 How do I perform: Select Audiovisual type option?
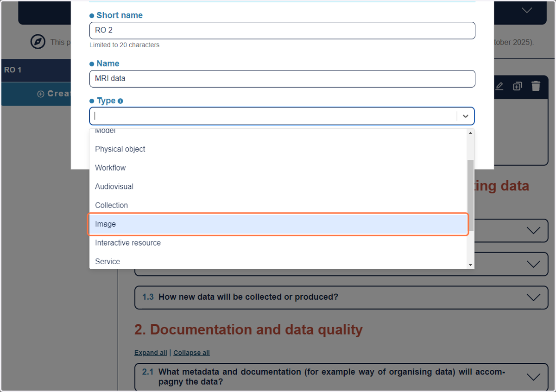(278, 187)
